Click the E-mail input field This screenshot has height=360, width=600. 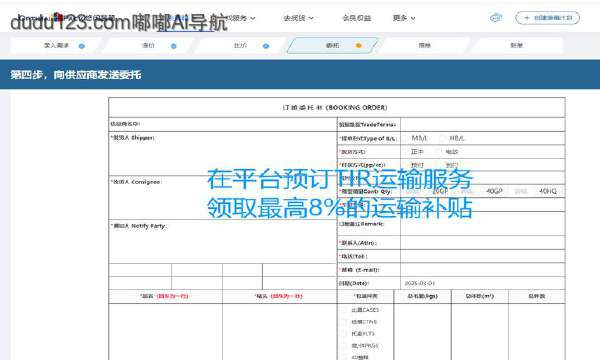483,270
